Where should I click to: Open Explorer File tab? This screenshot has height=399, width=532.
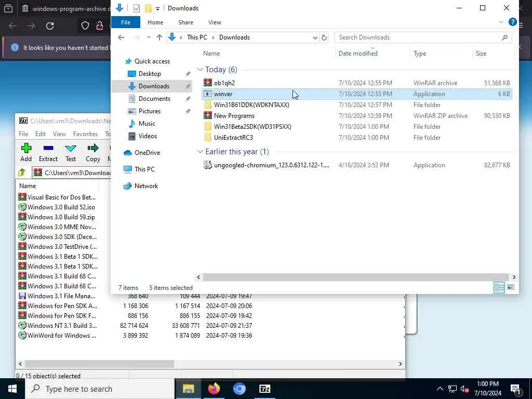pos(126,22)
